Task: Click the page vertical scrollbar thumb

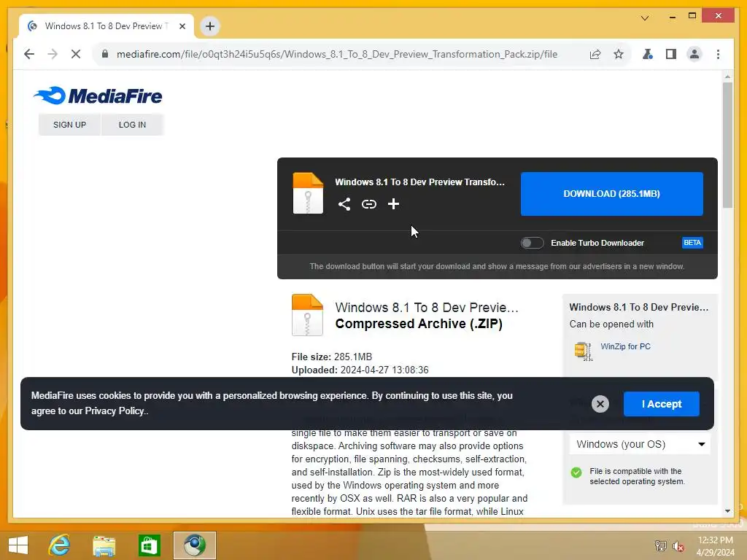Action: tap(727, 145)
